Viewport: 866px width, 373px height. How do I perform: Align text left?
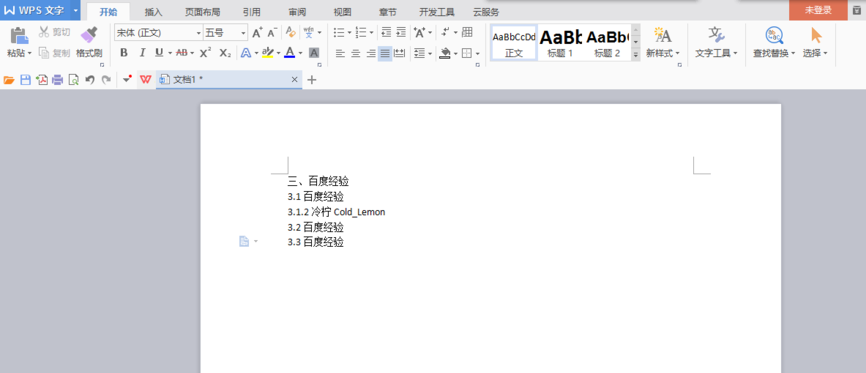tap(340, 53)
